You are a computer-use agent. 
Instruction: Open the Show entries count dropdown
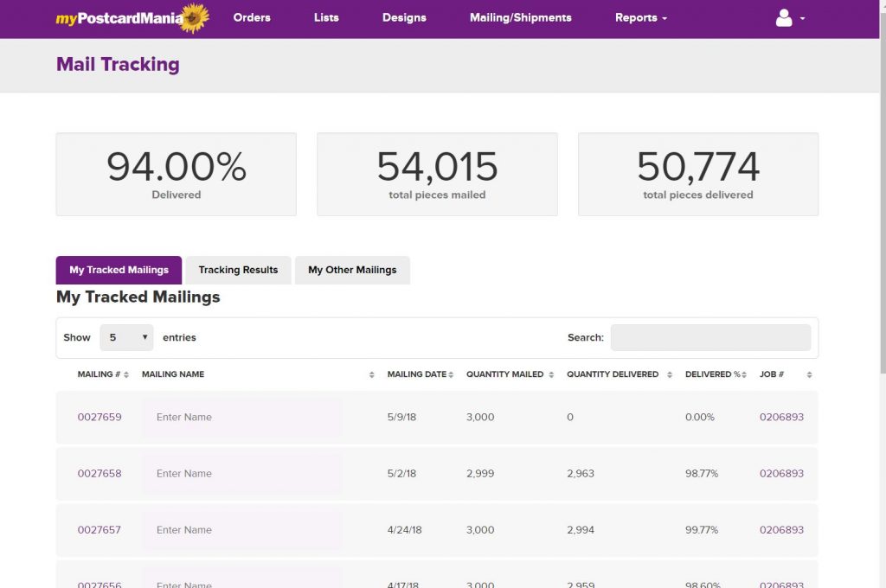(x=126, y=337)
